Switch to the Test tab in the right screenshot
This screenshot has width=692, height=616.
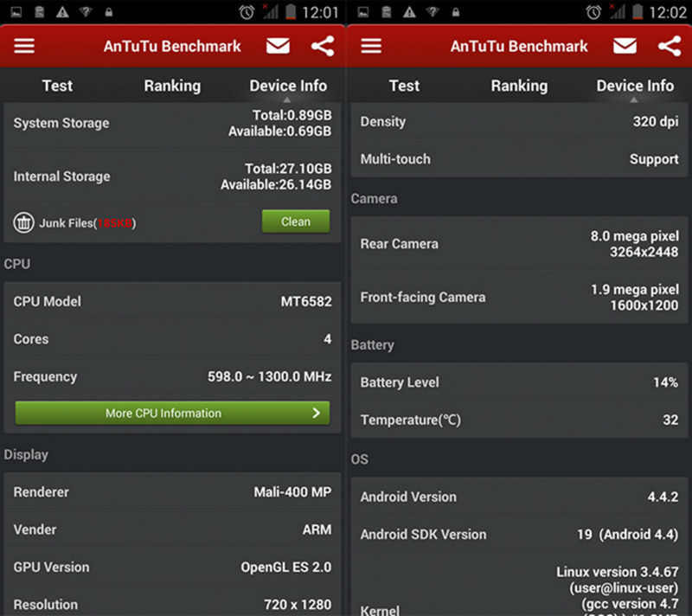(x=404, y=86)
